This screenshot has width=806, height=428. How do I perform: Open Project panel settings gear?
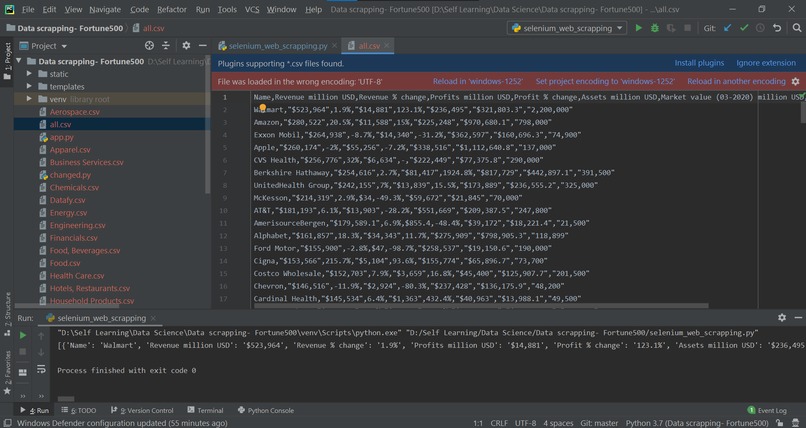pyautogui.click(x=186, y=46)
